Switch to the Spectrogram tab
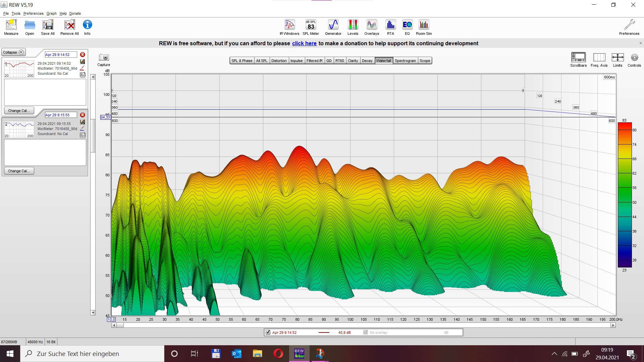Screen dimensions: 644x362 pos(405,61)
